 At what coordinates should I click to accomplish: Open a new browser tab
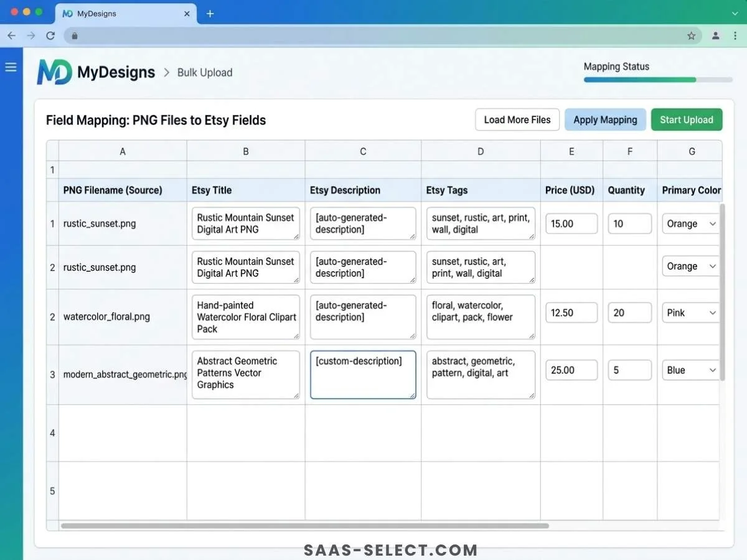coord(210,14)
